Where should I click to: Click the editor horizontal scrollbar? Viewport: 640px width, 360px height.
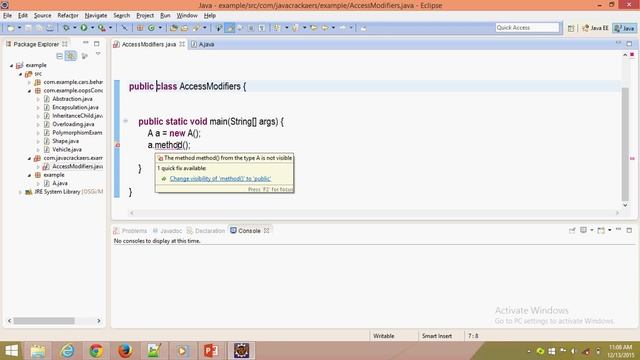374,213
